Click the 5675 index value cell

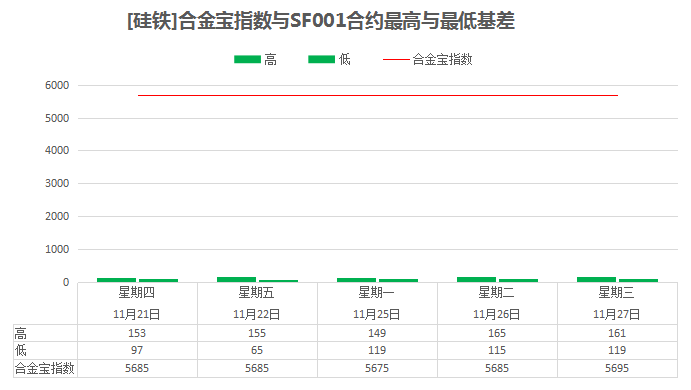377,368
